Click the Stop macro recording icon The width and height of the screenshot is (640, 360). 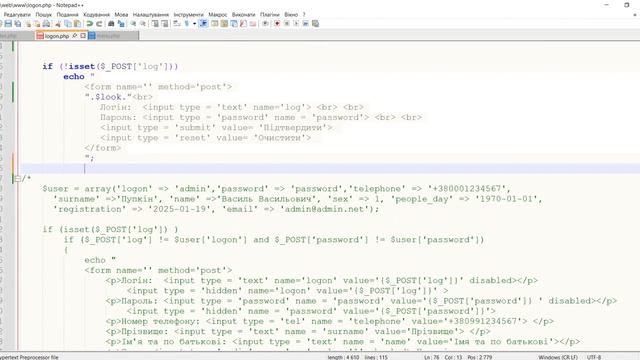coord(287,24)
